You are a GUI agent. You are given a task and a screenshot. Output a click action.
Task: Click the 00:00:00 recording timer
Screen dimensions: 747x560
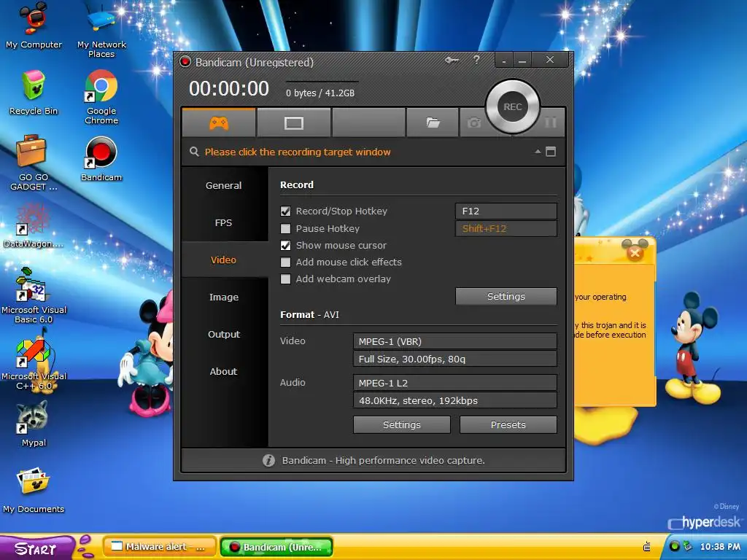point(229,88)
